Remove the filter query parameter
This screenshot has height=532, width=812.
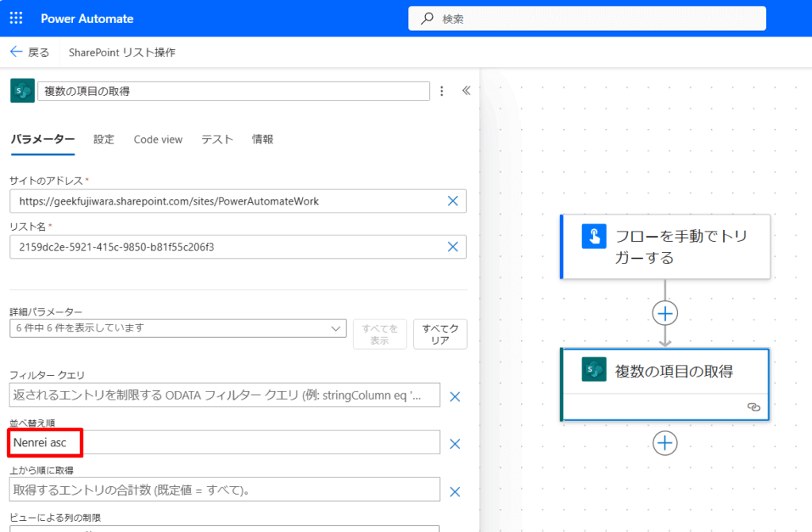tap(454, 396)
